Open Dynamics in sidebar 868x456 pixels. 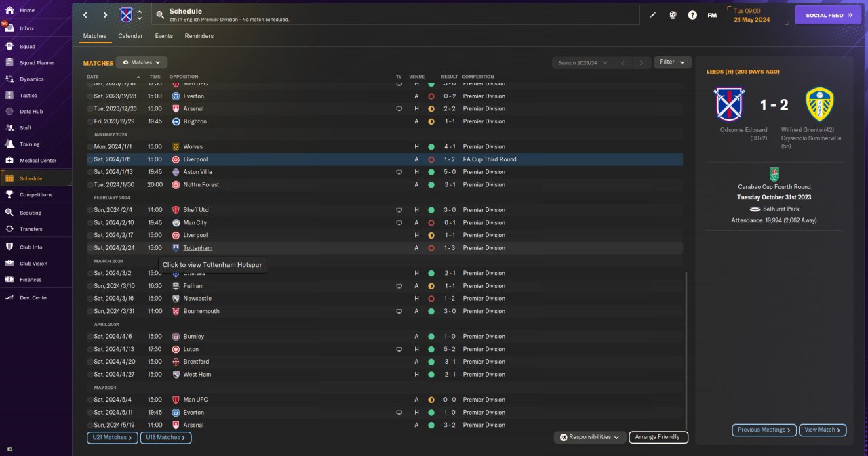pos(31,79)
